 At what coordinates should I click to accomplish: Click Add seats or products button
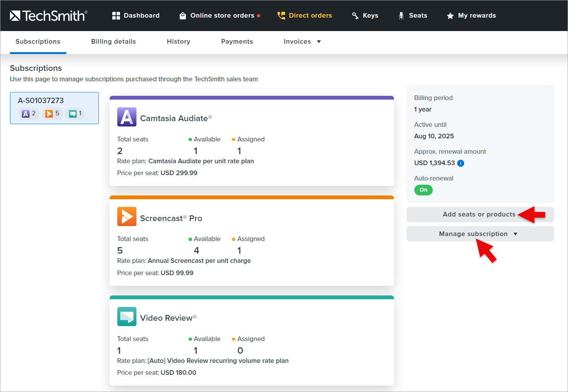click(479, 215)
